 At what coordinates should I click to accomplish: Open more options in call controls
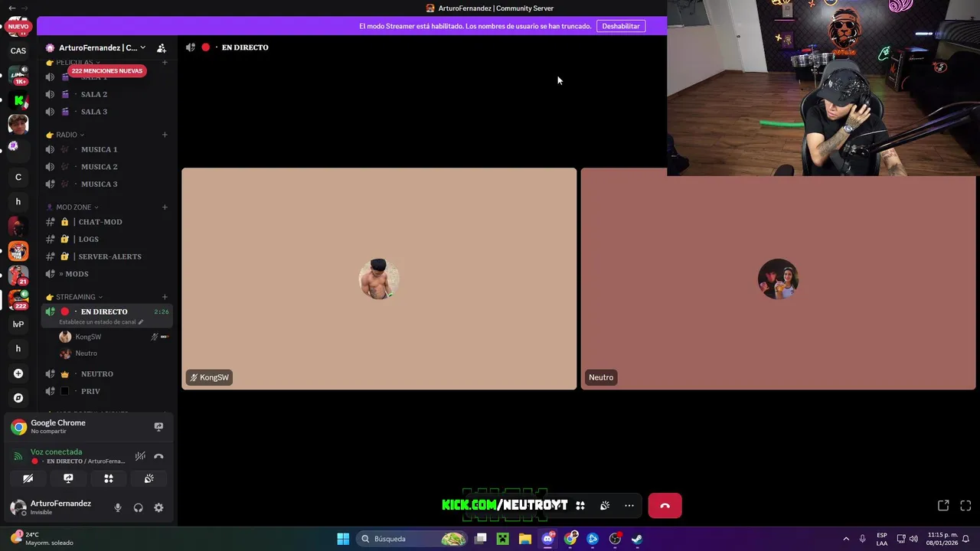(629, 505)
